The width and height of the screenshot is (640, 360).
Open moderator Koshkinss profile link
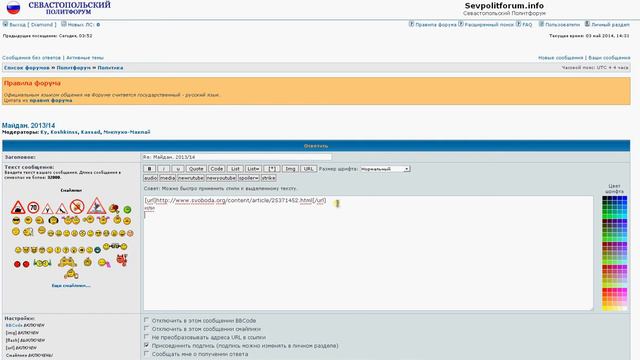click(x=64, y=132)
